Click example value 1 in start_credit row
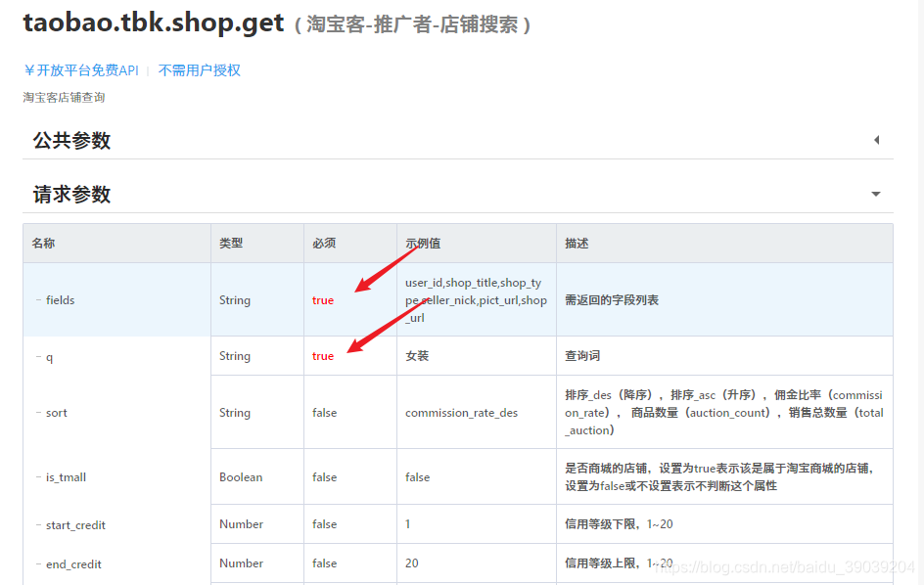The width and height of the screenshot is (924, 585). [408, 524]
